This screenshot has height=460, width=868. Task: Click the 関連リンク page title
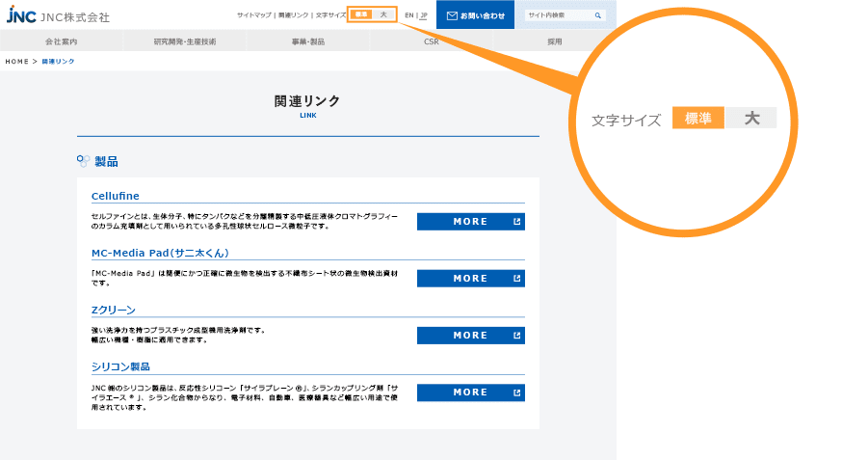[x=307, y=101]
